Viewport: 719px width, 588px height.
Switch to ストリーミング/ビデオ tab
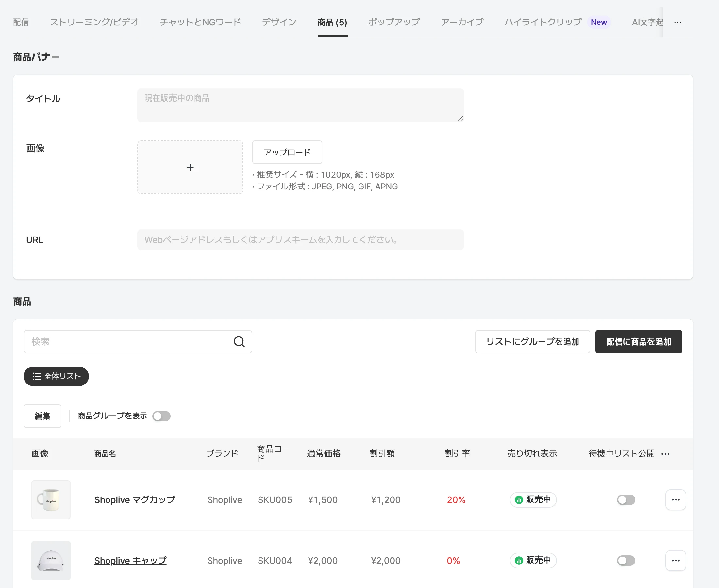tap(94, 22)
